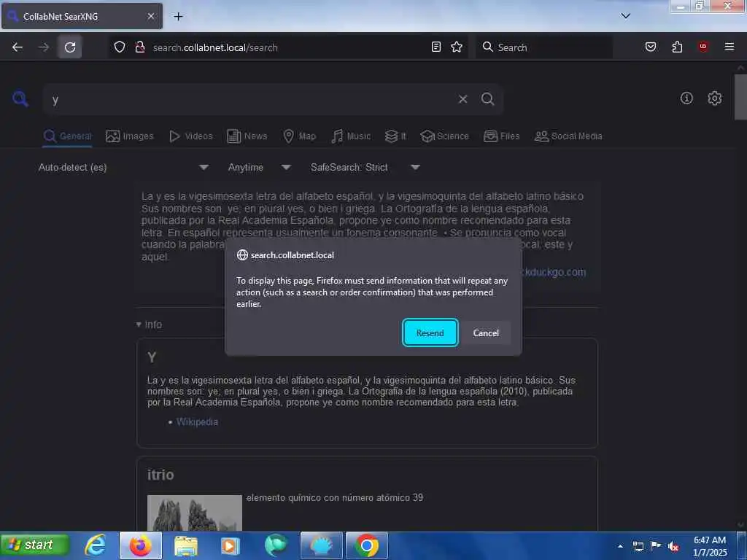Image resolution: width=747 pixels, height=560 pixels.
Task: Open the Windows start button
Action: tap(35, 545)
